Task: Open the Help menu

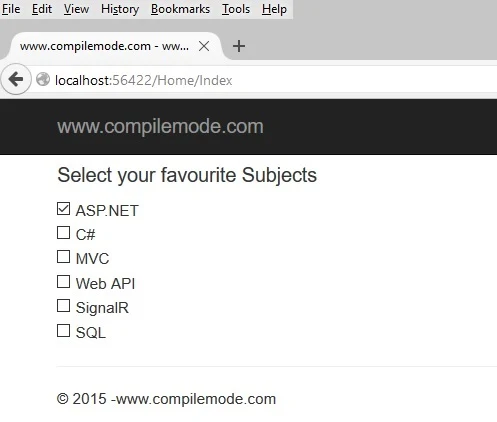Action: point(274,9)
